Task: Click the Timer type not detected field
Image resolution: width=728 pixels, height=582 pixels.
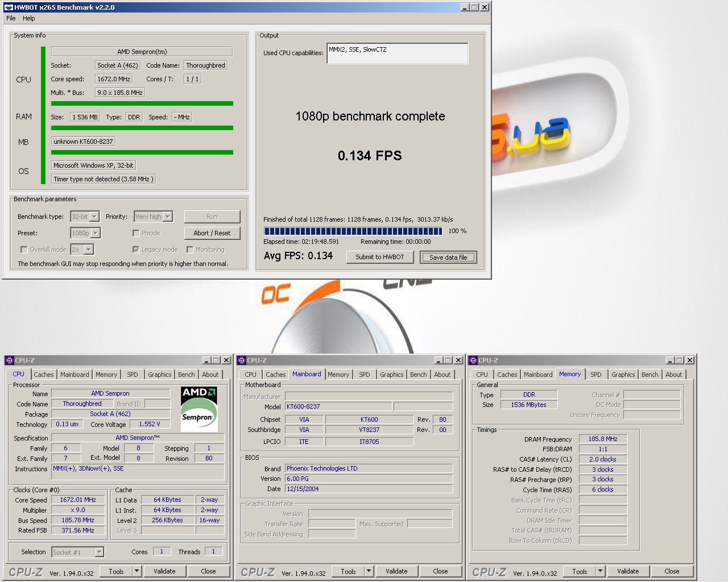Action: (x=103, y=179)
